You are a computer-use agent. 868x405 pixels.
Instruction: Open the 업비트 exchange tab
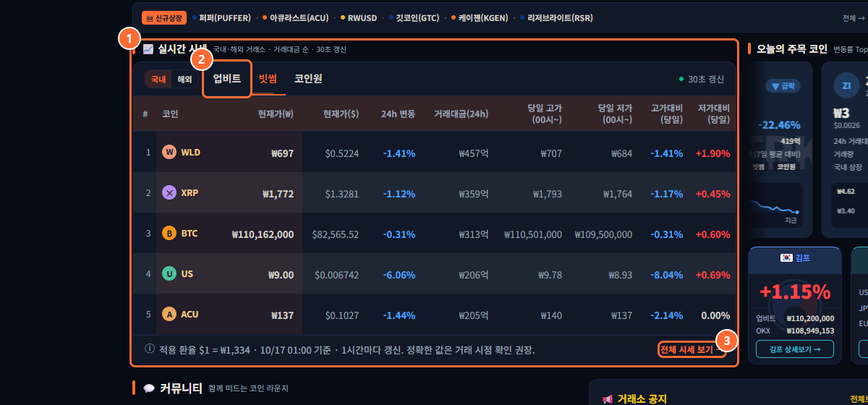(x=227, y=79)
